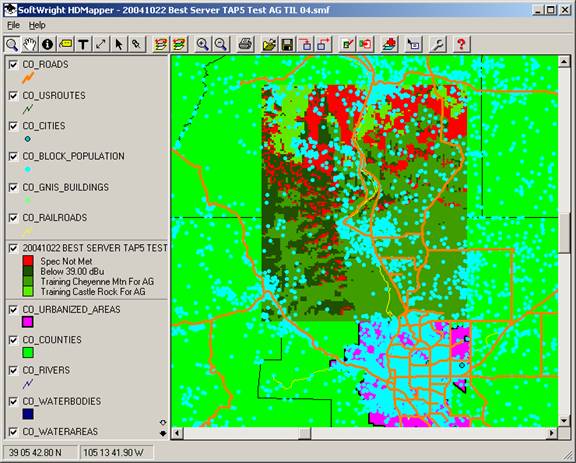This screenshot has height=463, width=576.
Task: Open the red question mark help icon
Action: click(461, 44)
